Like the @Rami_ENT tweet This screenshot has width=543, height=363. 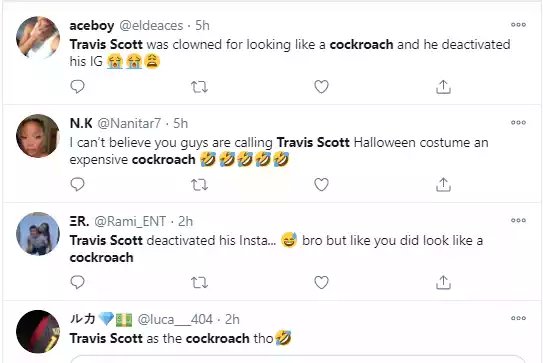pyautogui.click(x=321, y=283)
